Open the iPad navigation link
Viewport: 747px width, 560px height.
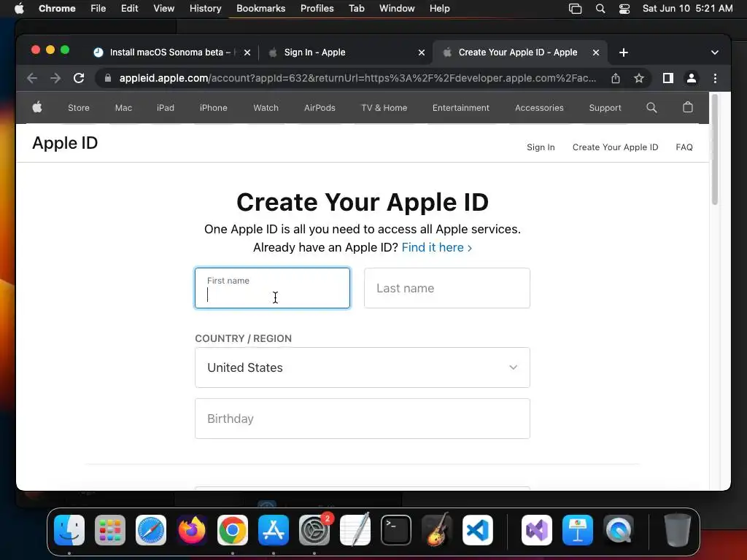point(166,108)
